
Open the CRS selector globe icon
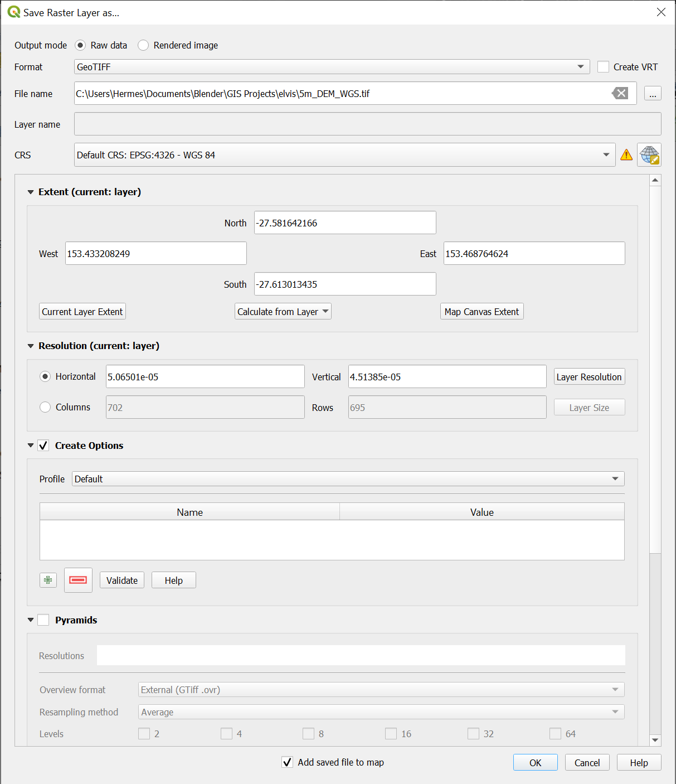[x=649, y=154]
